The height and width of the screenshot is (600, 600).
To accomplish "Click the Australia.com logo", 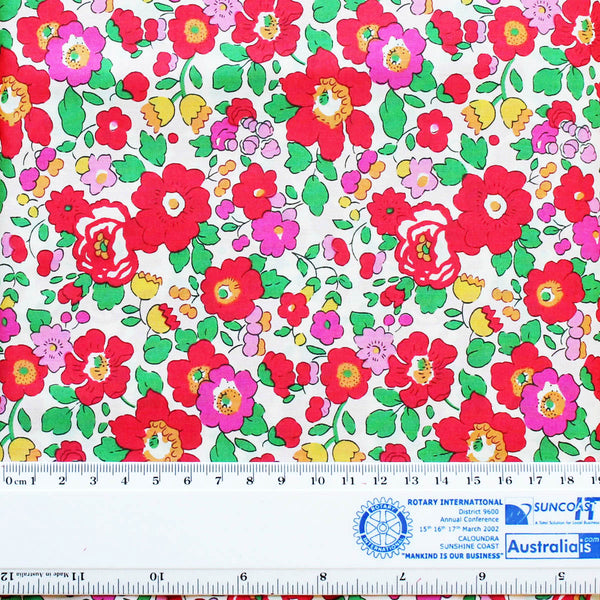I will tap(551, 546).
